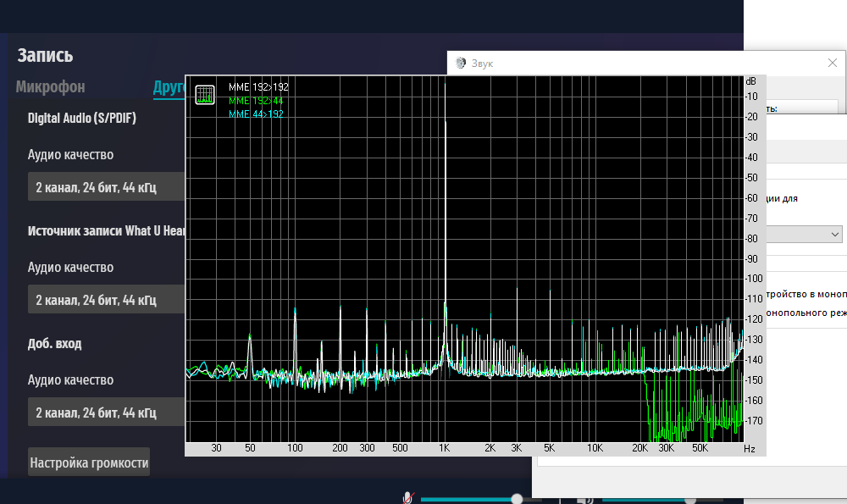Screen dimensions: 847x504
Task: Click the dB axis label on graph
Action: coord(750,81)
